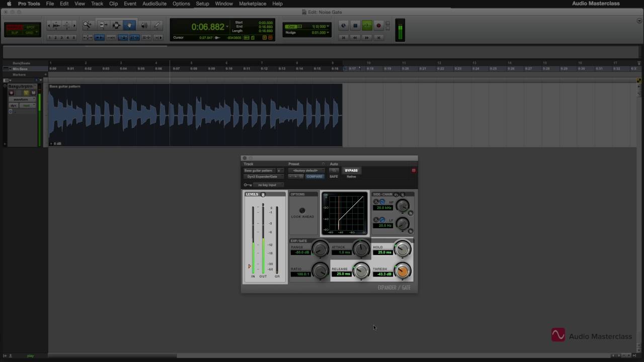This screenshot has height=362, width=644.
Task: Open the Clip menu
Action: (x=113, y=4)
